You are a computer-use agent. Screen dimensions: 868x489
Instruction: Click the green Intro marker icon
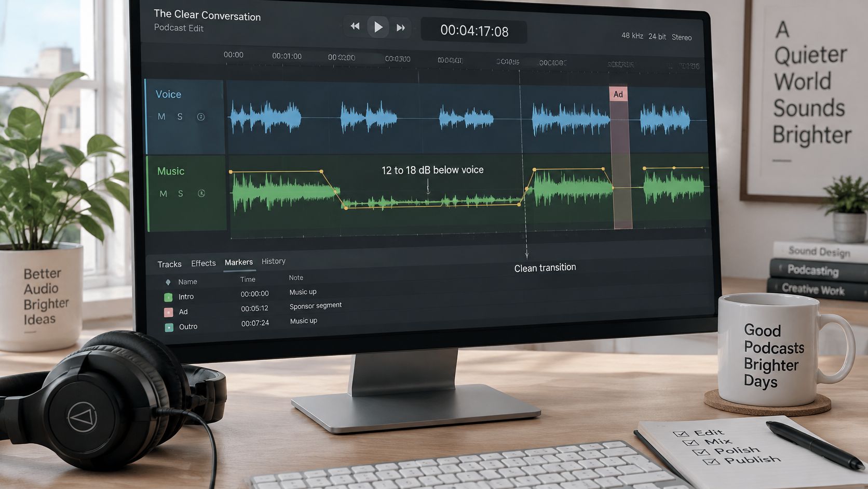pyautogui.click(x=168, y=297)
